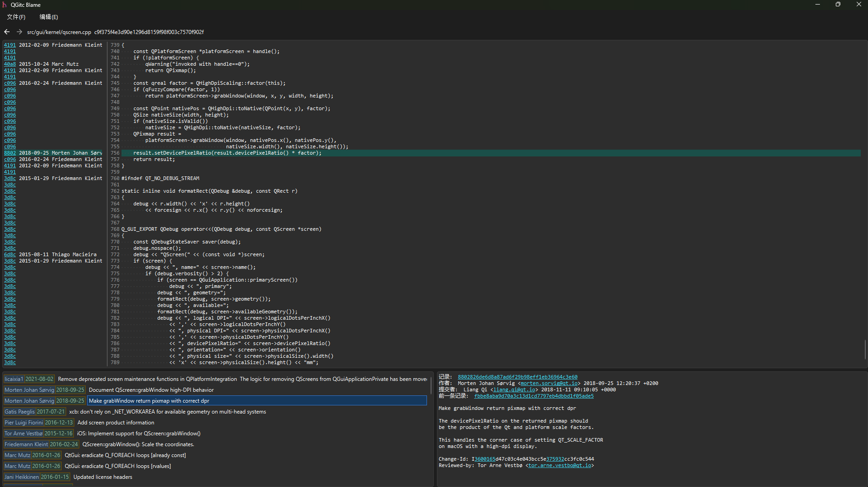Click the 40a8 revision link by Marc Mutz
The height and width of the screenshot is (487, 868).
point(10,64)
